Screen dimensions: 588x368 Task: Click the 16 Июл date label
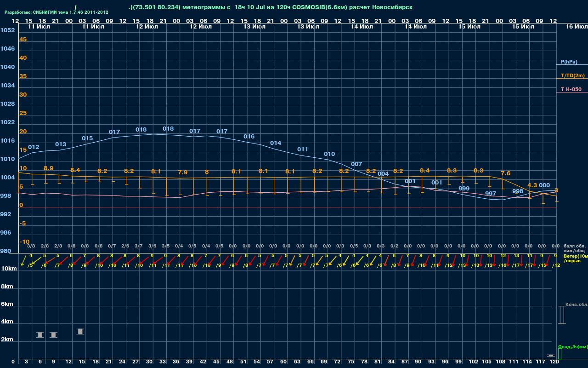pos(576,27)
